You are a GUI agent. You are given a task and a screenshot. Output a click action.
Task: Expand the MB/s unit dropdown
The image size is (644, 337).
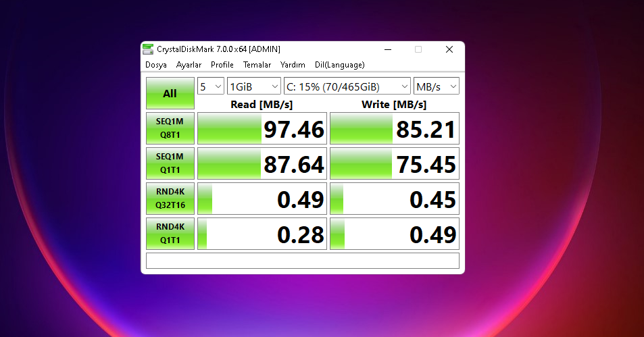[x=436, y=86]
